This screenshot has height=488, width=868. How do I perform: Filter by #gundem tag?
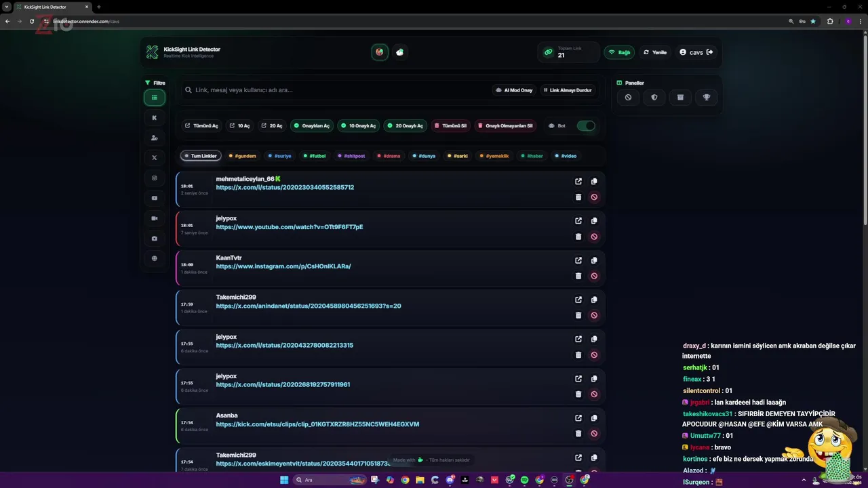pos(242,156)
